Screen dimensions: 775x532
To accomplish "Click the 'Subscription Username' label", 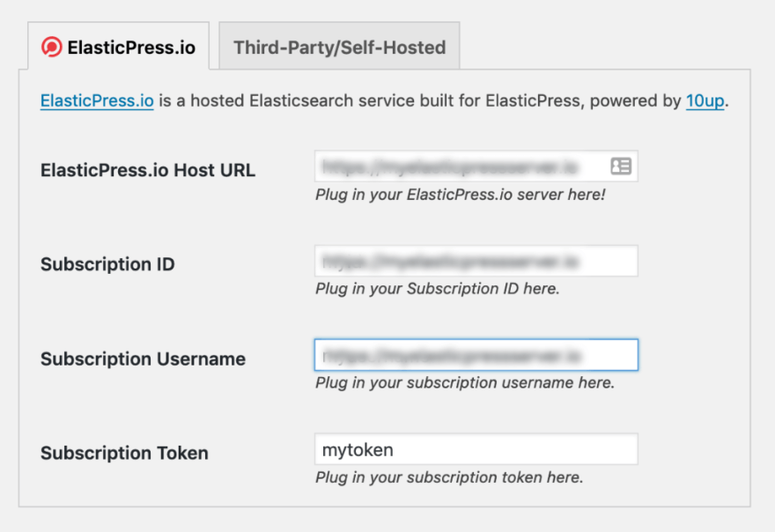I will click(143, 358).
